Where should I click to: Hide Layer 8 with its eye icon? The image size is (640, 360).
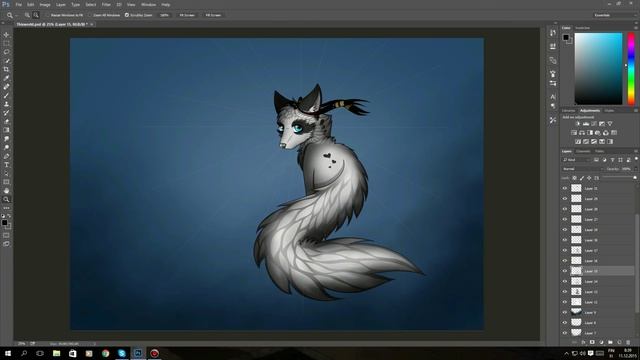tap(565, 322)
